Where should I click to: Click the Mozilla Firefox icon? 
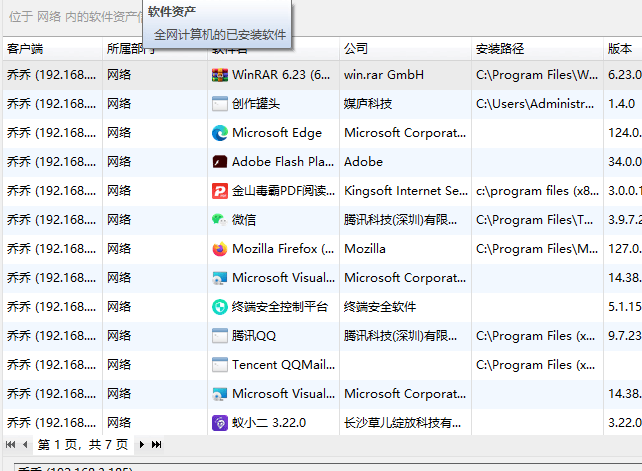point(220,249)
